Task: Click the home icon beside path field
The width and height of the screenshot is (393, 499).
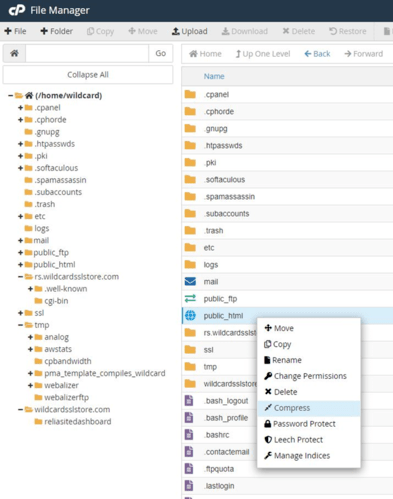Action: click(x=14, y=53)
